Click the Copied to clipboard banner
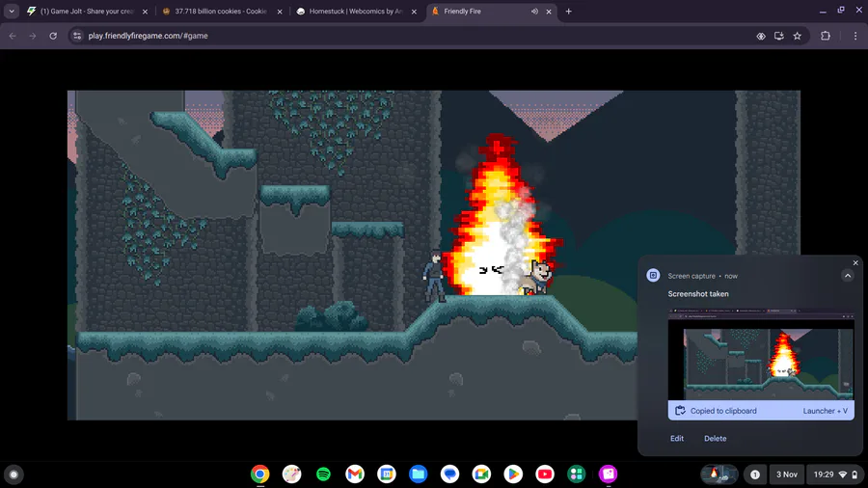 (761, 411)
